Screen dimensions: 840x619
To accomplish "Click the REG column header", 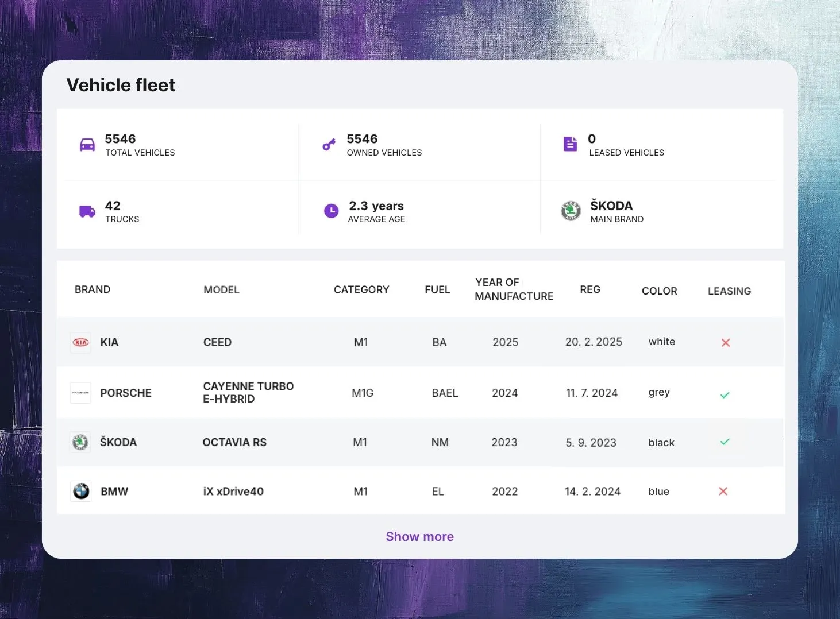I will click(x=590, y=289).
